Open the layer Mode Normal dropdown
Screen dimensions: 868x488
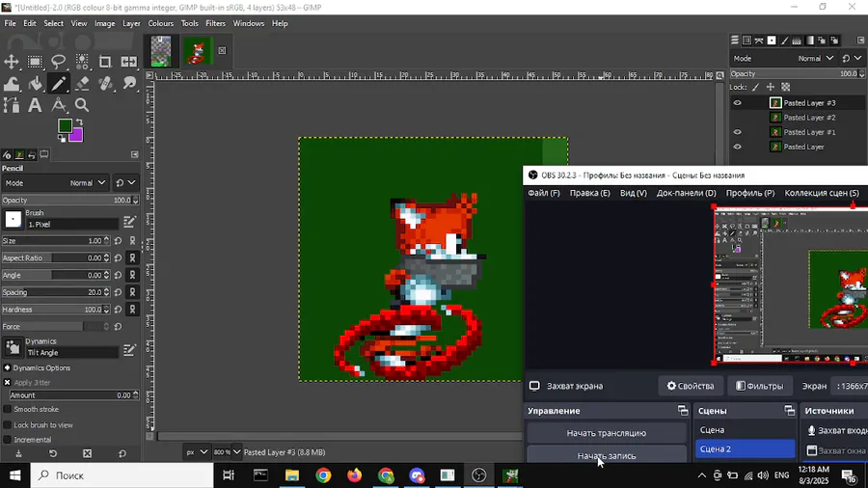click(x=783, y=58)
